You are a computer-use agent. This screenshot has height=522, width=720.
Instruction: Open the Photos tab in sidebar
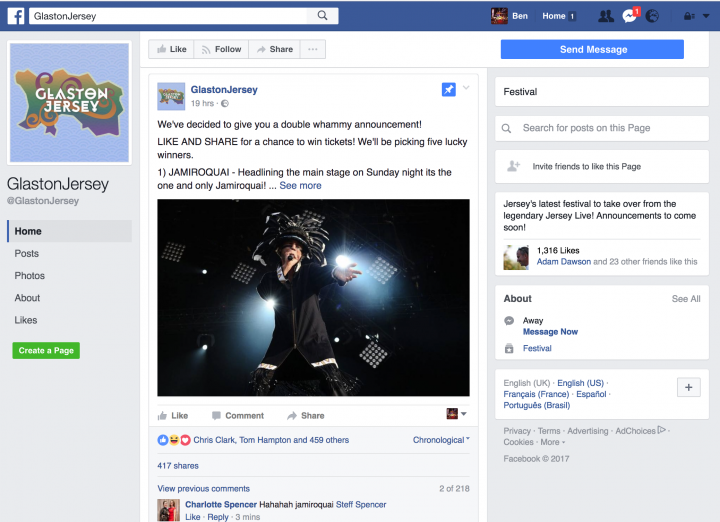tap(29, 275)
